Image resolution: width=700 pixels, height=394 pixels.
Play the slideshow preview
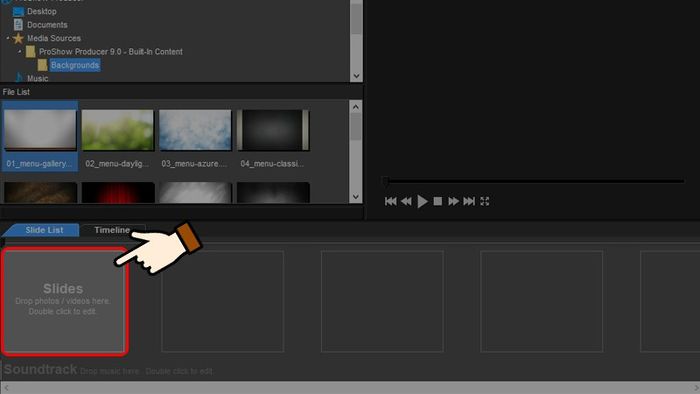tap(422, 201)
